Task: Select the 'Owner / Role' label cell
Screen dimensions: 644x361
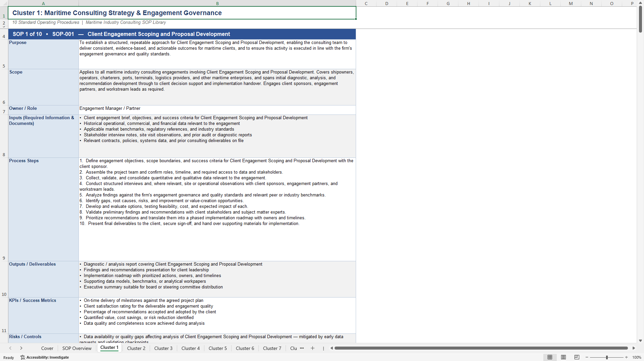Action: click(43, 110)
